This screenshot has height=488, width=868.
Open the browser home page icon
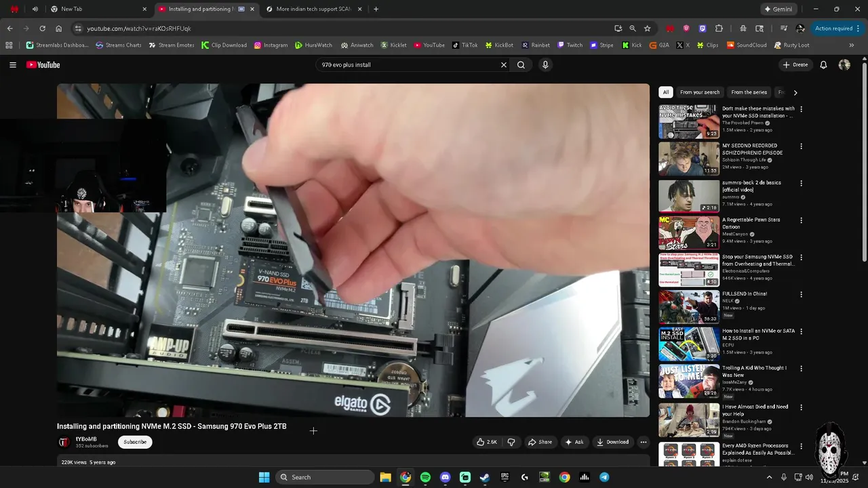pyautogui.click(x=59, y=28)
